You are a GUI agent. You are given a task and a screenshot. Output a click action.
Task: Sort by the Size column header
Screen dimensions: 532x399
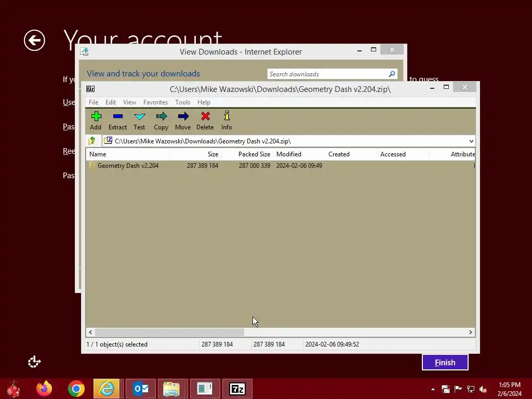click(195, 154)
